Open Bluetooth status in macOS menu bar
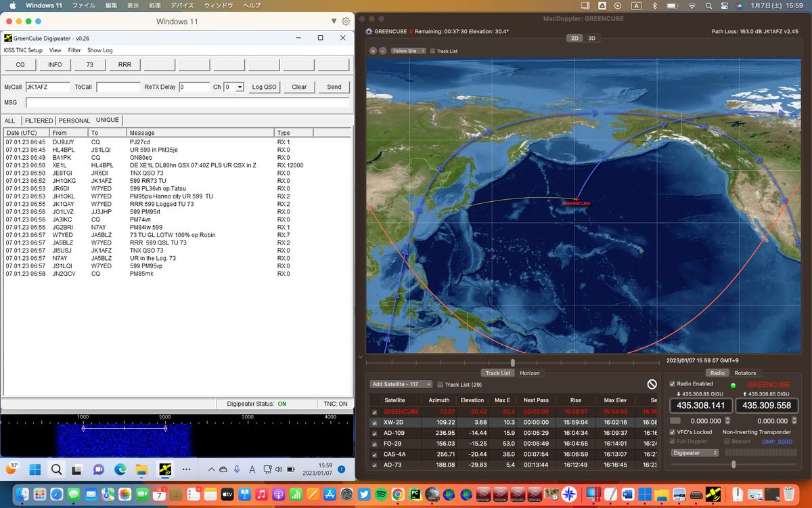812x508 pixels. pos(654,5)
